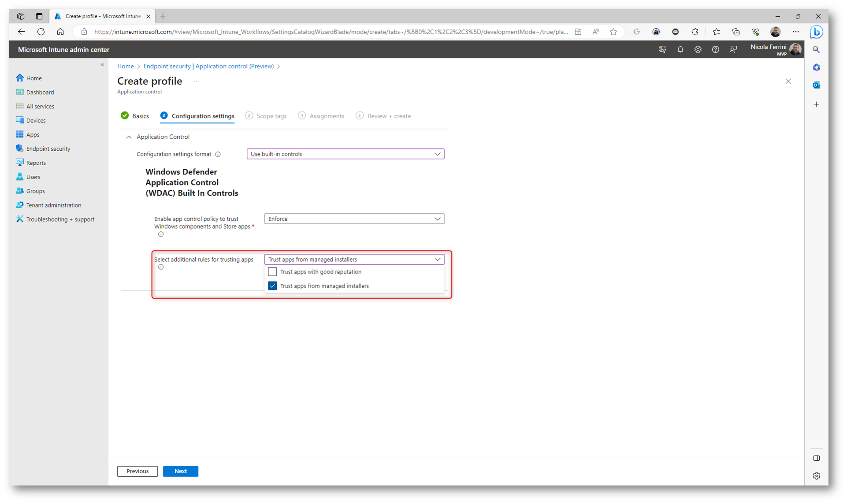Open the Edge sidebar search icon
847x504 pixels.
point(816,50)
